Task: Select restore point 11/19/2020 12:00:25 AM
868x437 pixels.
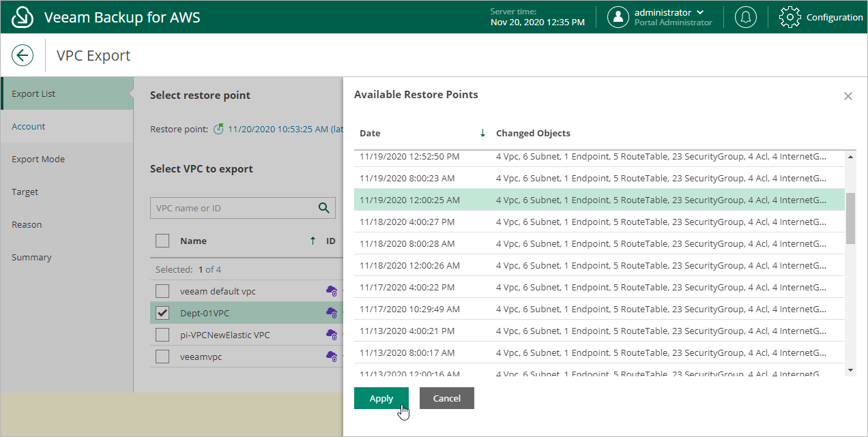Action: point(600,200)
